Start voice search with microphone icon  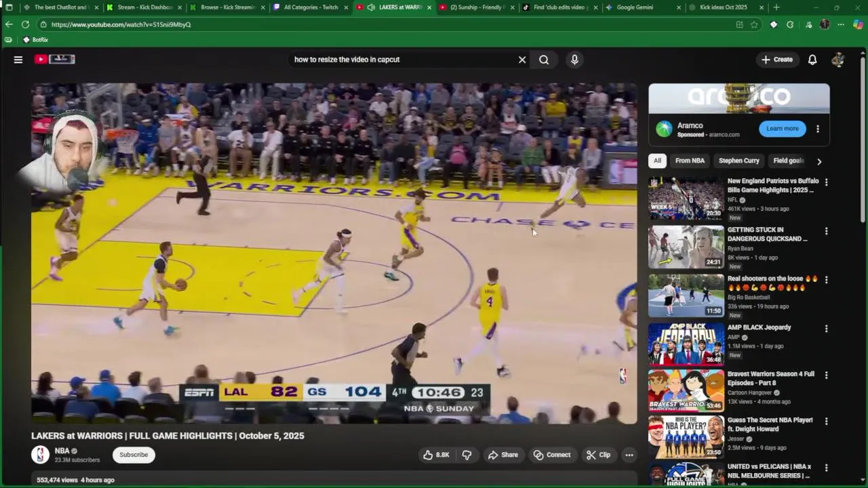coord(574,60)
